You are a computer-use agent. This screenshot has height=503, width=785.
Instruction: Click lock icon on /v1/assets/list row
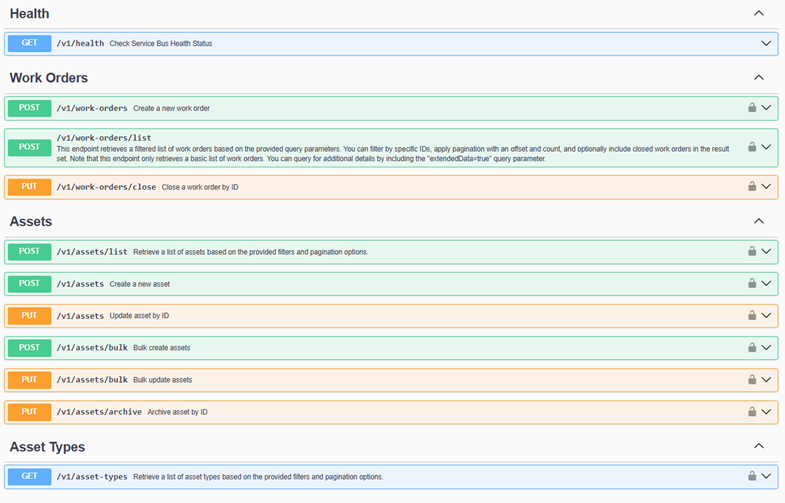point(751,252)
